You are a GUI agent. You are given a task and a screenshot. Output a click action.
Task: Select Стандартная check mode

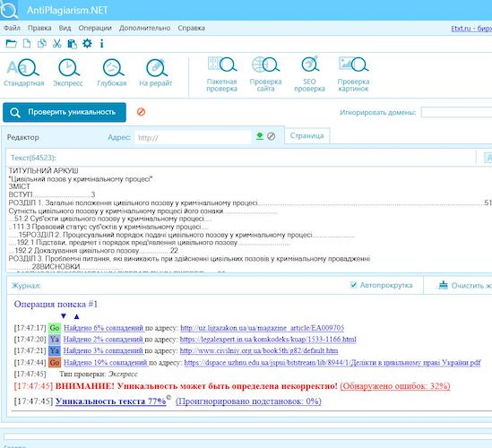point(24,73)
